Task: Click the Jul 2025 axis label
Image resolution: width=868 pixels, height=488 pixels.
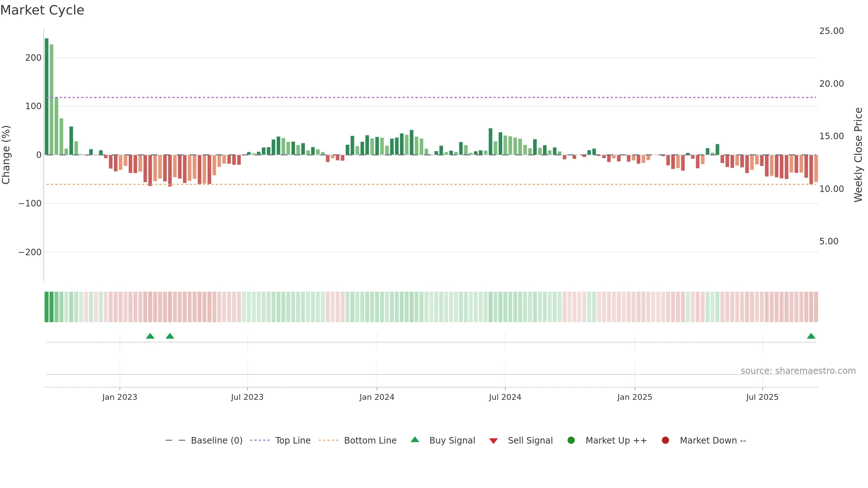Action: pos(762,397)
